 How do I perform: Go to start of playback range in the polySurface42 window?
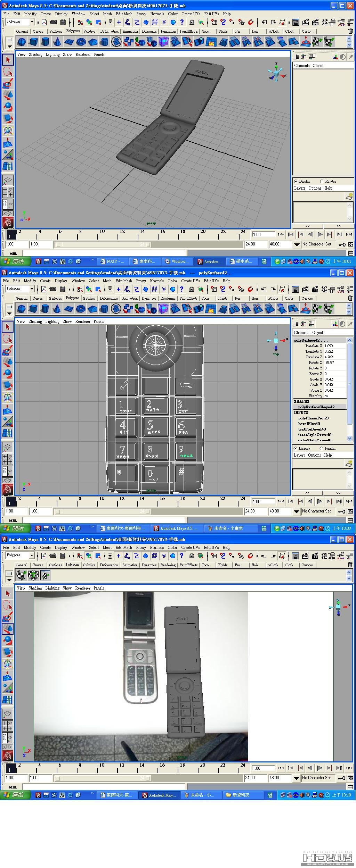[281, 501]
